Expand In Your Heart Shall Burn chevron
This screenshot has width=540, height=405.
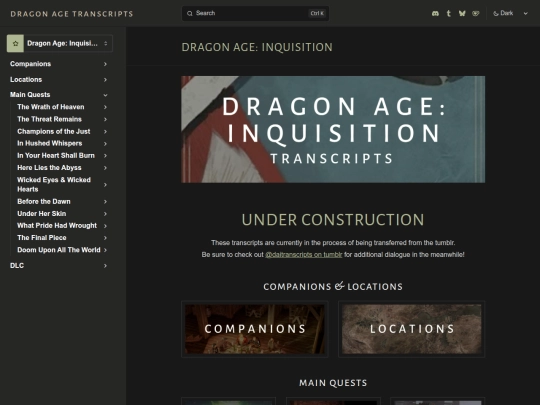(x=105, y=156)
